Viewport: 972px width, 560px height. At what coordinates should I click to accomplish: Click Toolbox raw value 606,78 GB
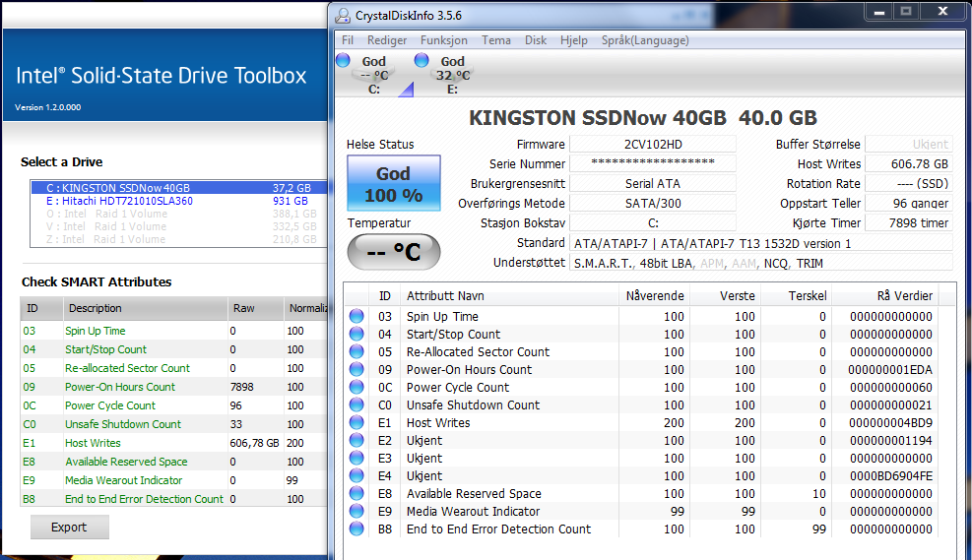click(254, 443)
